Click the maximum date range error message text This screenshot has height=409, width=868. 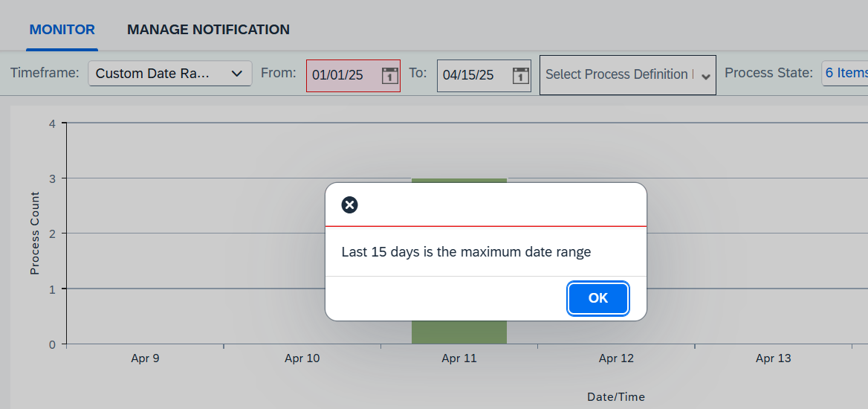[466, 252]
